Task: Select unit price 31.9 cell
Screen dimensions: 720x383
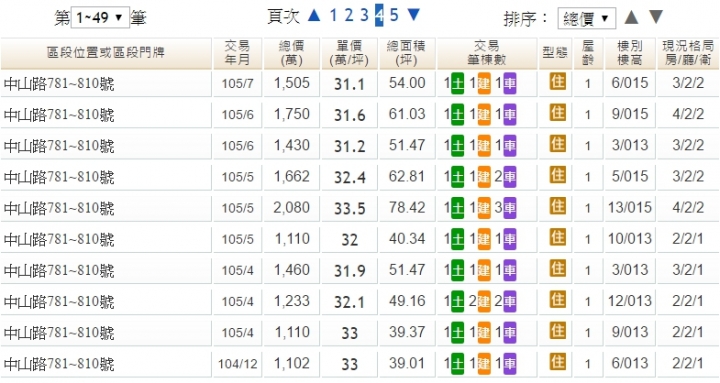Action: 349,270
